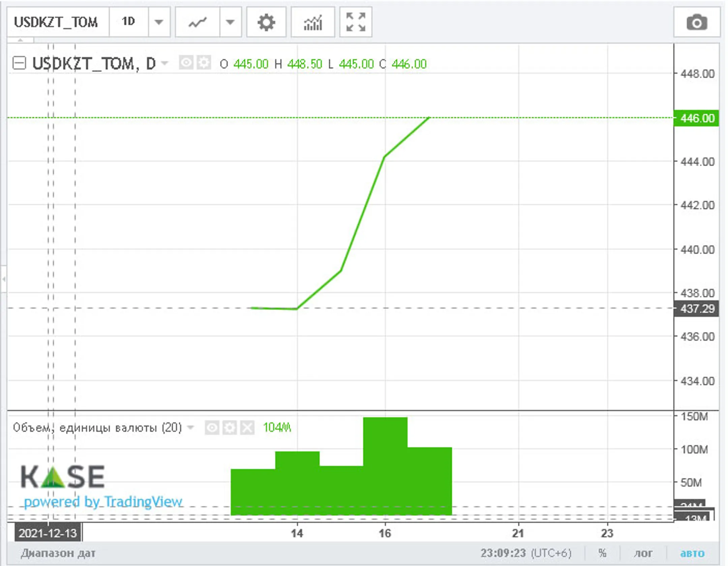The height and width of the screenshot is (566, 728).
Task: Collapse the USDKZT_TOM legend minus box
Action: pos(19,63)
